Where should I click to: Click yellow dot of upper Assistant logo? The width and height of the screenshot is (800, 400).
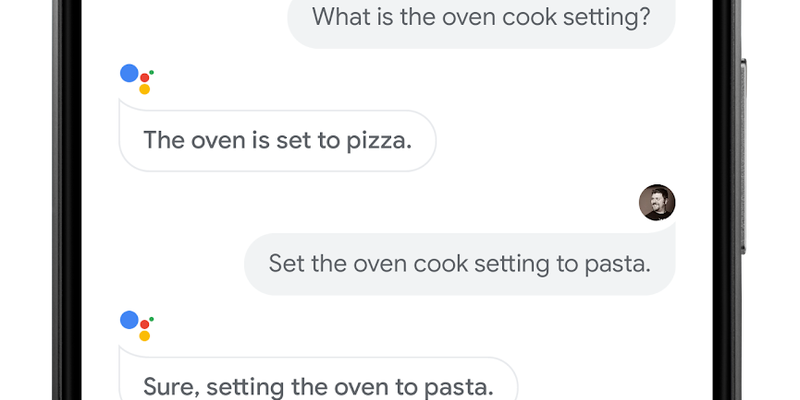click(144, 89)
